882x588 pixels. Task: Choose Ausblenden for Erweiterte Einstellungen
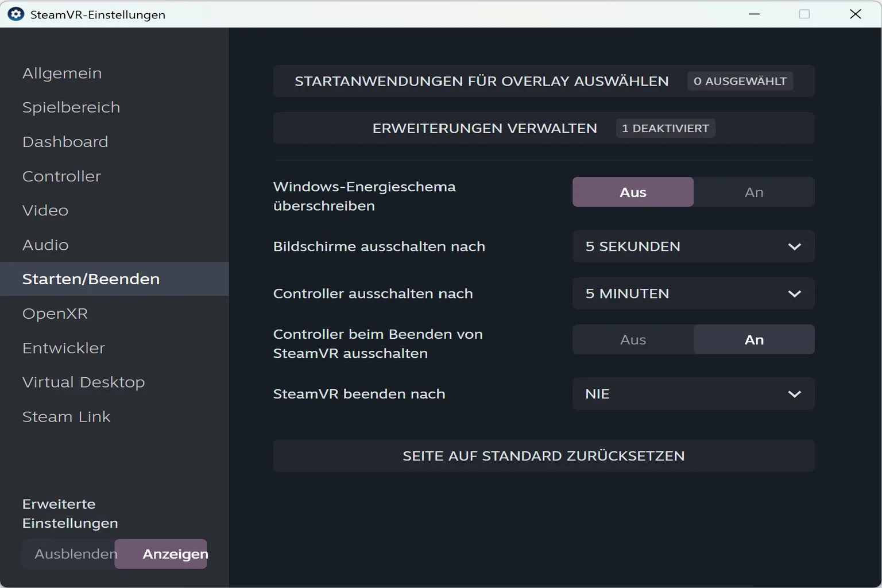tap(69, 554)
